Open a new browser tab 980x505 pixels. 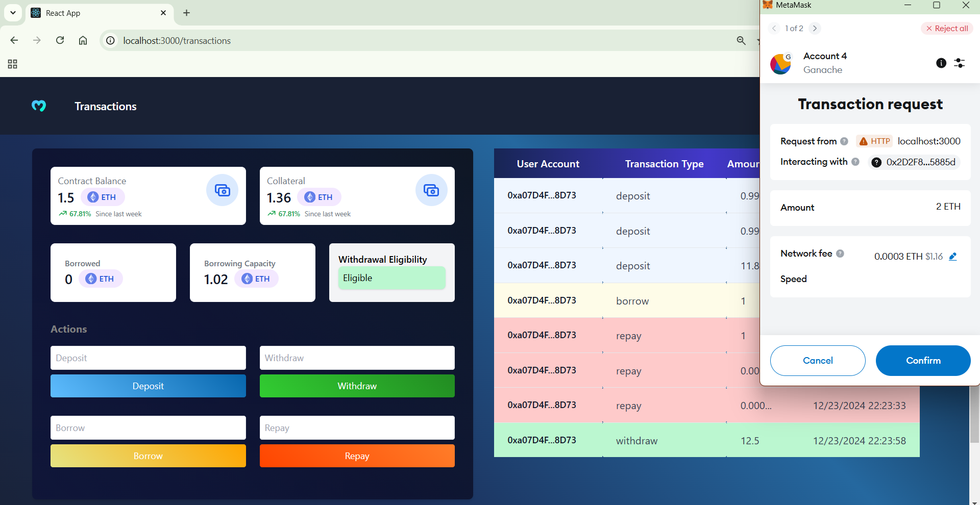[186, 13]
